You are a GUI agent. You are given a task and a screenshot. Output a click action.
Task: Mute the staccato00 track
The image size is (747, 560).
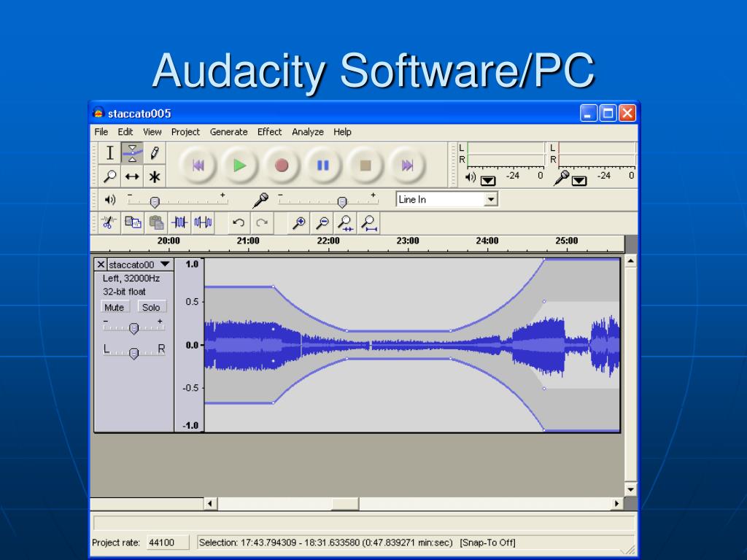[x=115, y=307]
